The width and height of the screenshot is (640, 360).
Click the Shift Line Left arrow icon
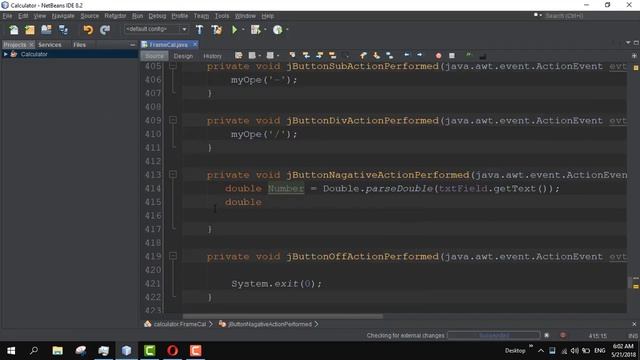(x=407, y=55)
